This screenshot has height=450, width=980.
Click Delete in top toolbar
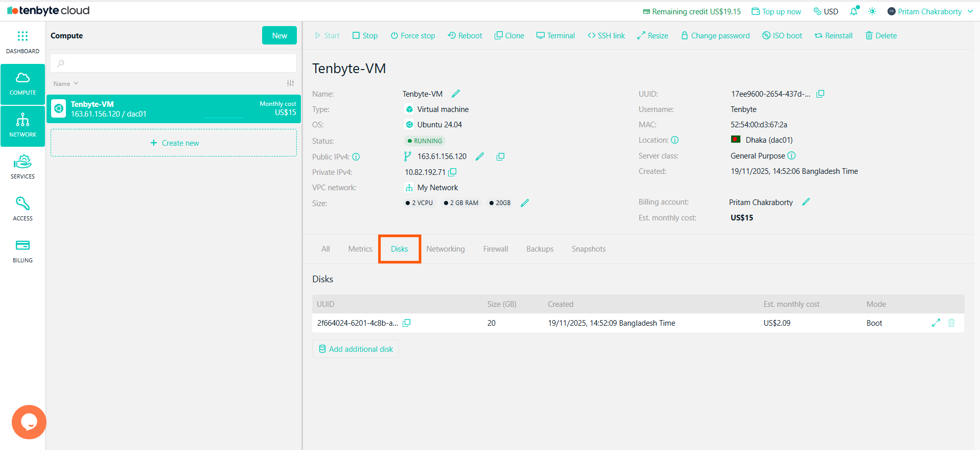coord(881,36)
